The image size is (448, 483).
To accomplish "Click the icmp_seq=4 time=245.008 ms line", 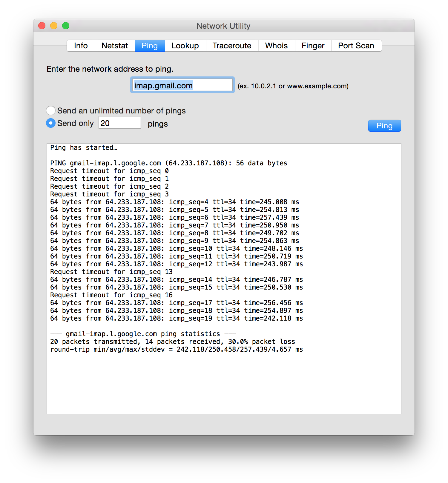I will (174, 202).
